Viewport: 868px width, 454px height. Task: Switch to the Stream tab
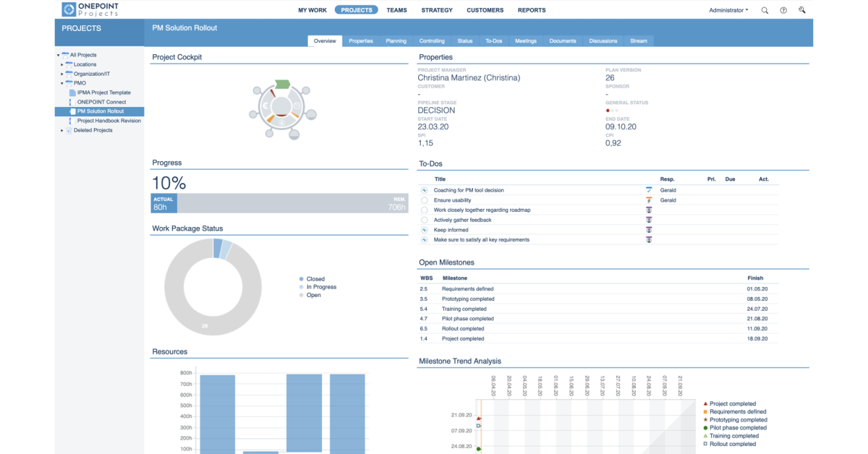[x=639, y=40]
